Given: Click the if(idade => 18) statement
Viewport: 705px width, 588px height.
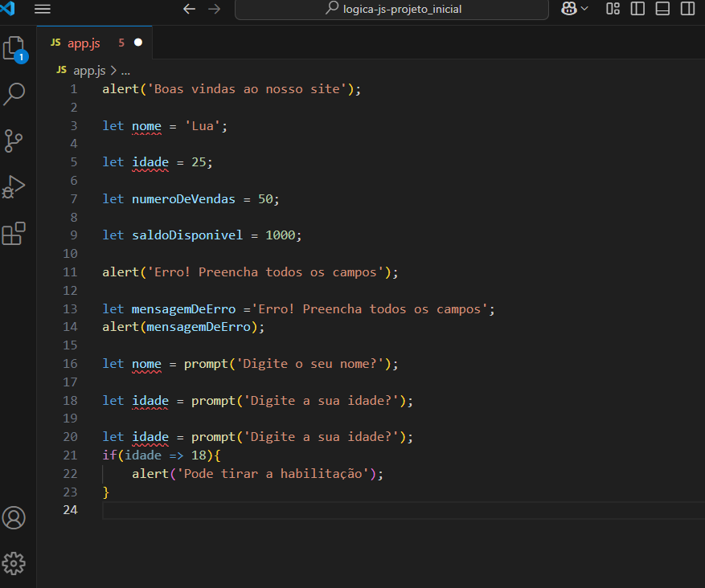Looking at the screenshot, I should (162, 455).
